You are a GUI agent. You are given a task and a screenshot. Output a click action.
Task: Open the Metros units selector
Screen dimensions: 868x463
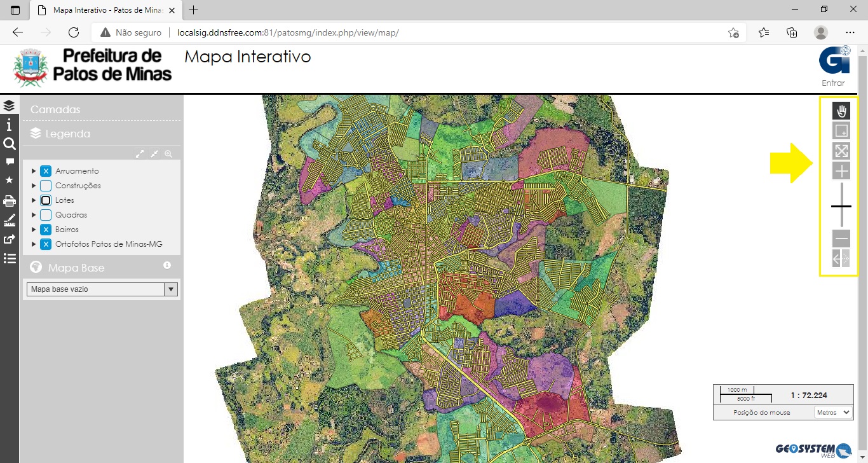click(x=833, y=412)
